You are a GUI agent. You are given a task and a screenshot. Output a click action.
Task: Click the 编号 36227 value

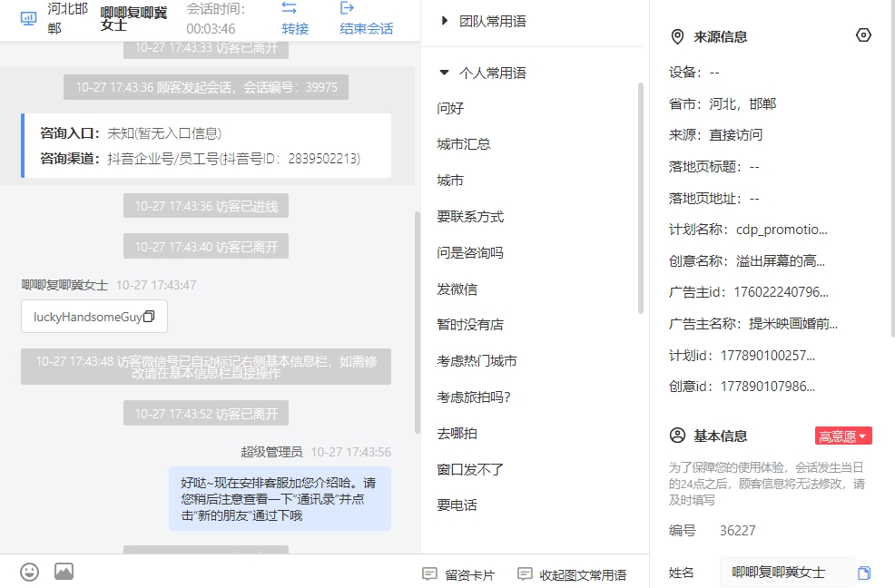point(737,530)
